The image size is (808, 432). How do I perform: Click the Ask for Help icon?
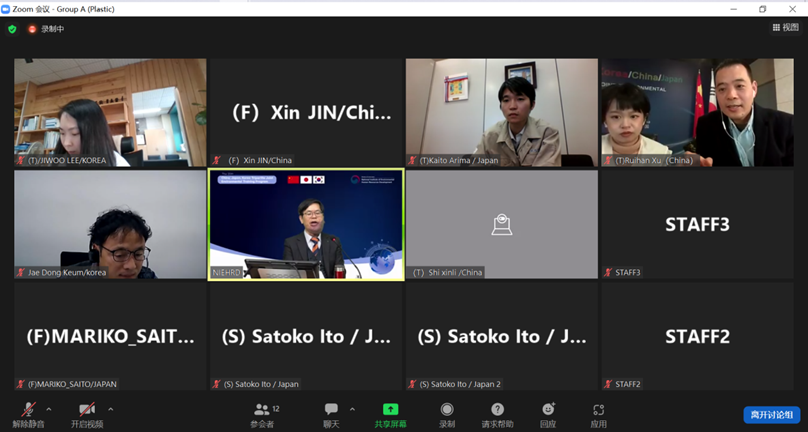[x=497, y=410]
